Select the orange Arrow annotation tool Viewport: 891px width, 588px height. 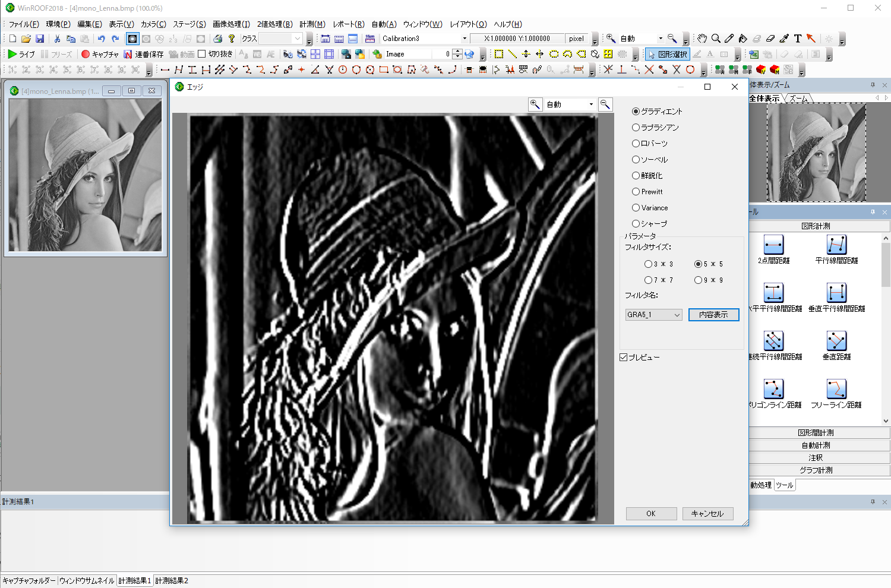pyautogui.click(x=811, y=39)
